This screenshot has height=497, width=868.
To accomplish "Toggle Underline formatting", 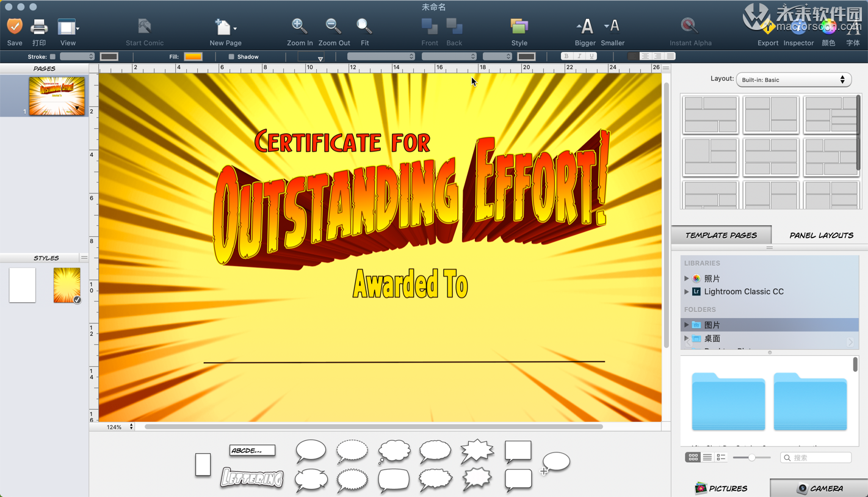I will pos(591,56).
